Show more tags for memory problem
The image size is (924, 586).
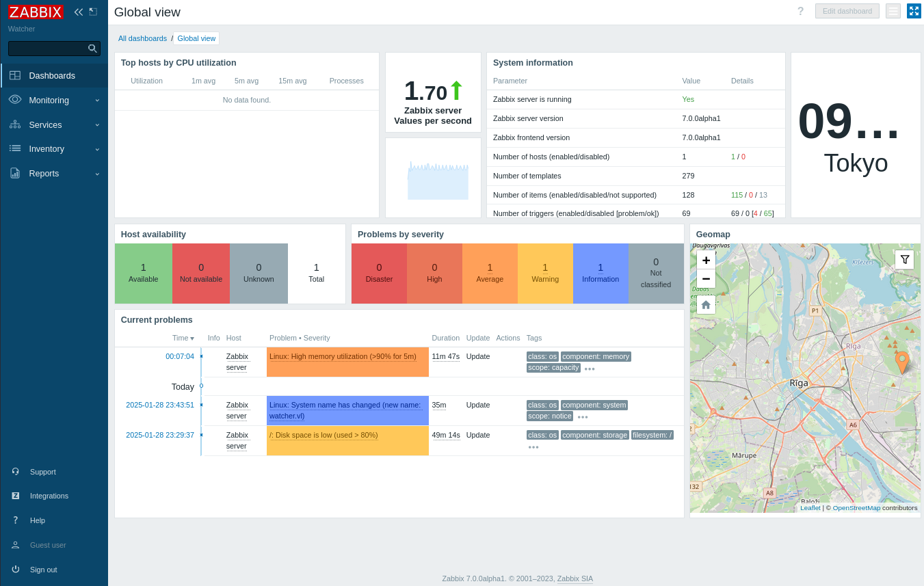(x=590, y=369)
